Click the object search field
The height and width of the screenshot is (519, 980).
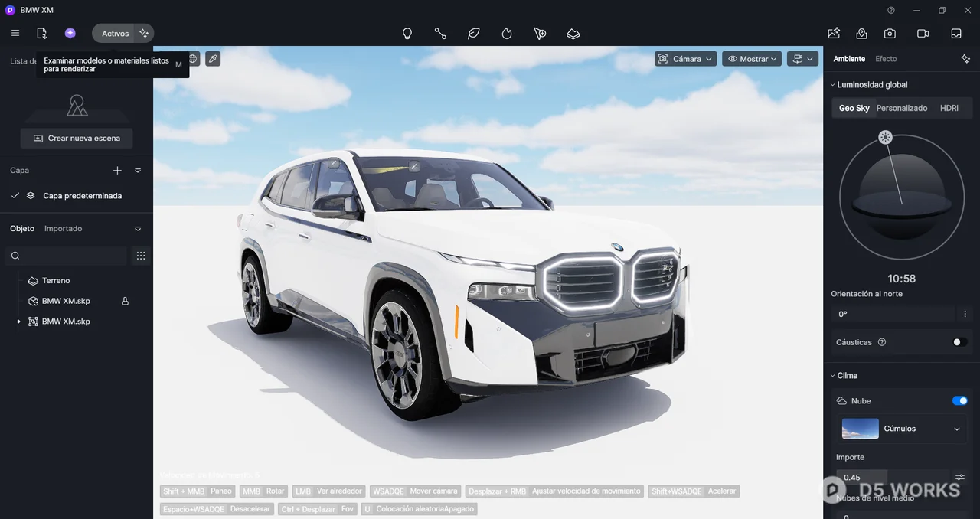67,256
